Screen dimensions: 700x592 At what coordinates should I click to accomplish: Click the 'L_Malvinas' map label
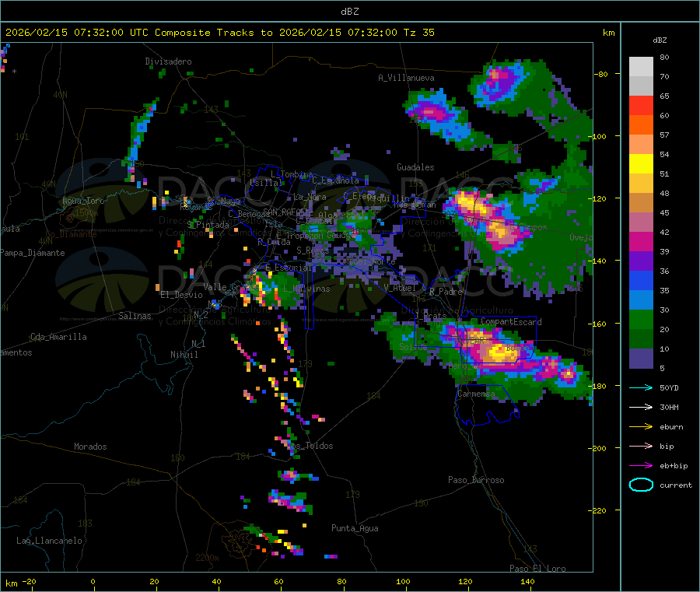click(x=306, y=289)
